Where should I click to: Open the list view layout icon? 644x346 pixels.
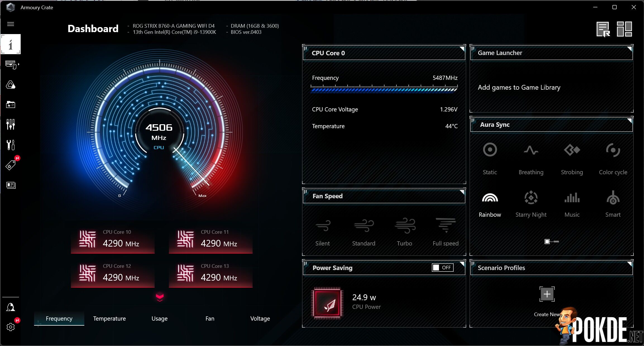[603, 29]
